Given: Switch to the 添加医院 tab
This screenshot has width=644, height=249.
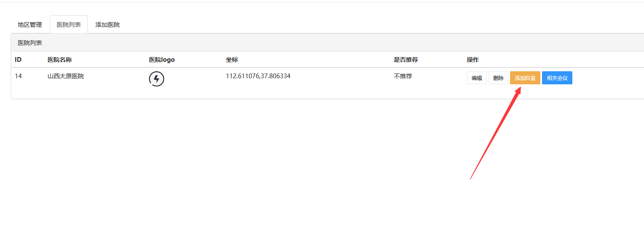Looking at the screenshot, I should coord(108,25).
